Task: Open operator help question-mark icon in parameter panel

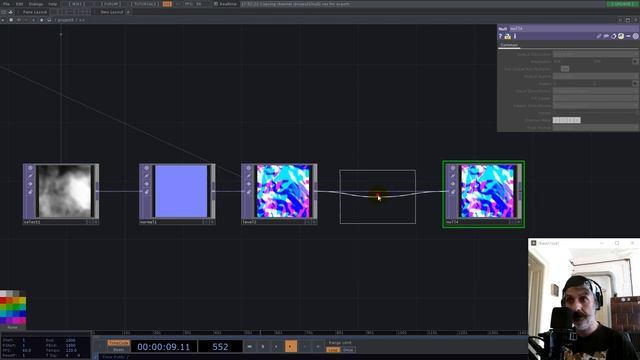Action: point(500,36)
